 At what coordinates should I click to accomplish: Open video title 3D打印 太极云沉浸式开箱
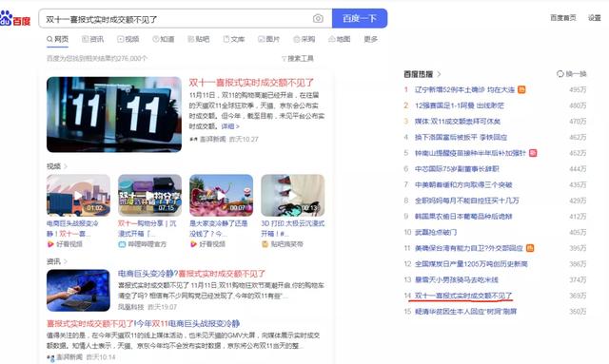[x=293, y=228]
